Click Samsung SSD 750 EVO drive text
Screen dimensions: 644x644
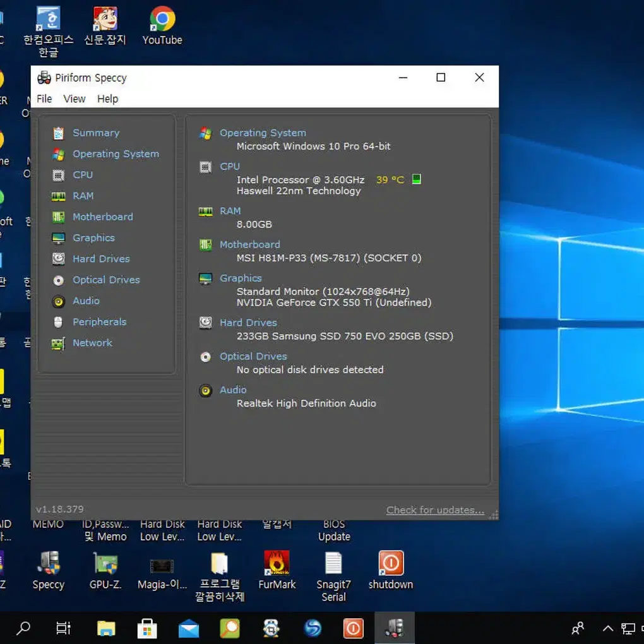pos(345,337)
